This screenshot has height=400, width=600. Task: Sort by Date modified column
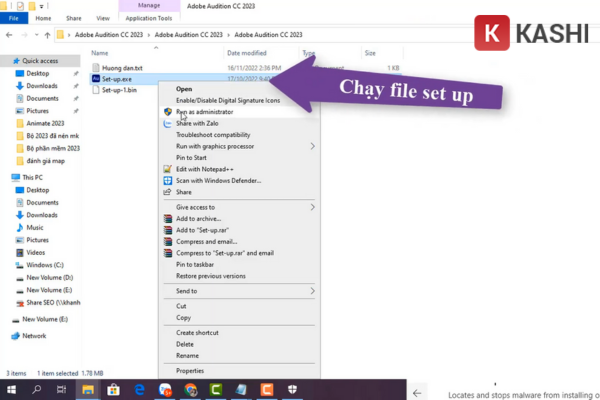tap(247, 53)
